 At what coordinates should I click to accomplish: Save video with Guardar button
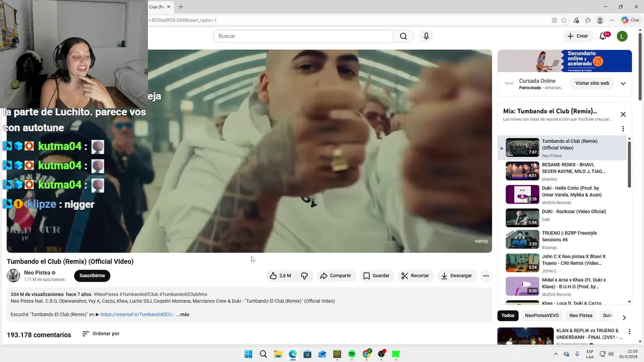tap(376, 276)
